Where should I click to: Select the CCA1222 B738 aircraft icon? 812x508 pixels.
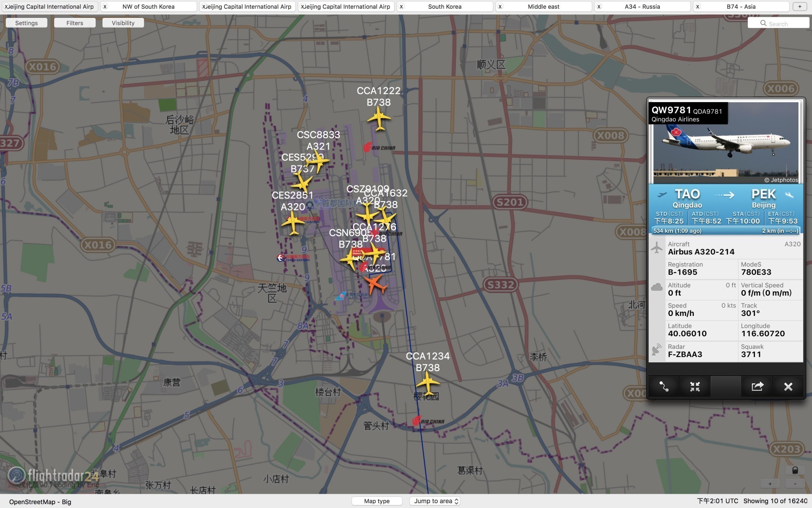[x=379, y=118]
